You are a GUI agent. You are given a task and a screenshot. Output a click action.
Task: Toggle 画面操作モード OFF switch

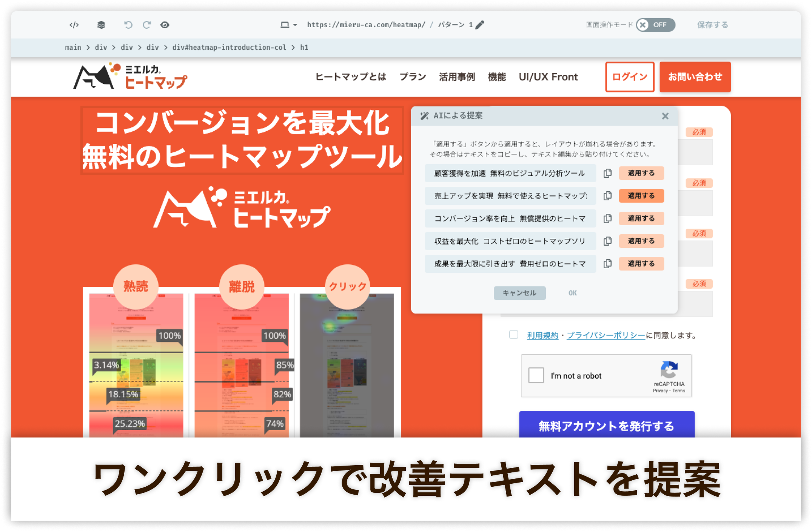tap(655, 25)
